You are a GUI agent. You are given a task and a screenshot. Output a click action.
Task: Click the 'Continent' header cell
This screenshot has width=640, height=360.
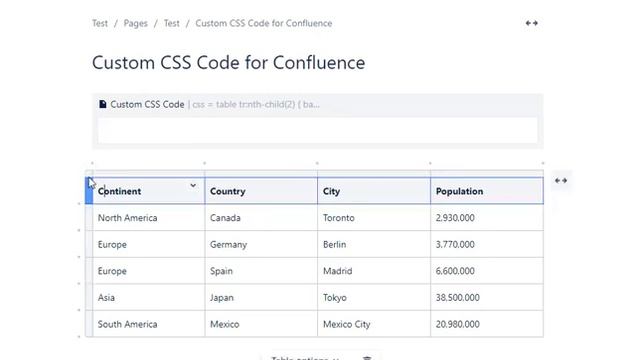(x=149, y=191)
